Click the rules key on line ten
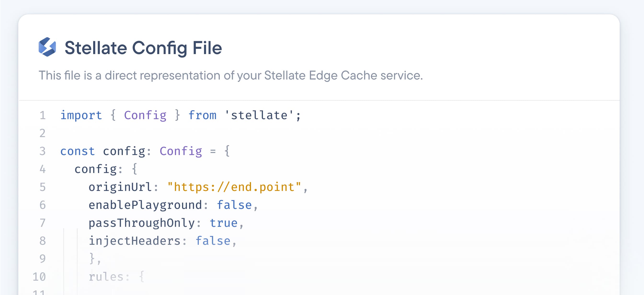The image size is (644, 295). click(x=106, y=277)
